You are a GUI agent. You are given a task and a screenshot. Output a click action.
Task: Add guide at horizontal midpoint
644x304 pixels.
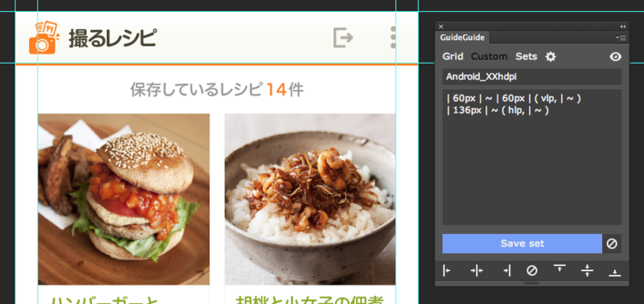[x=477, y=271]
